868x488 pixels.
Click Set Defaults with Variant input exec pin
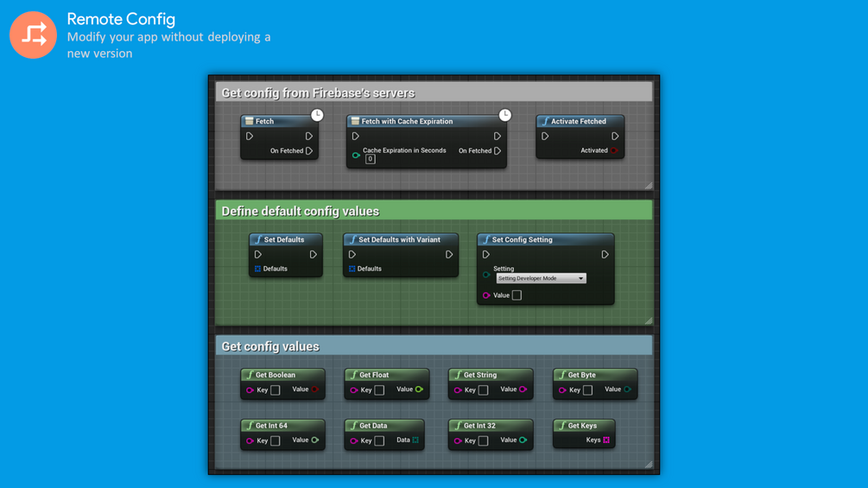point(352,255)
